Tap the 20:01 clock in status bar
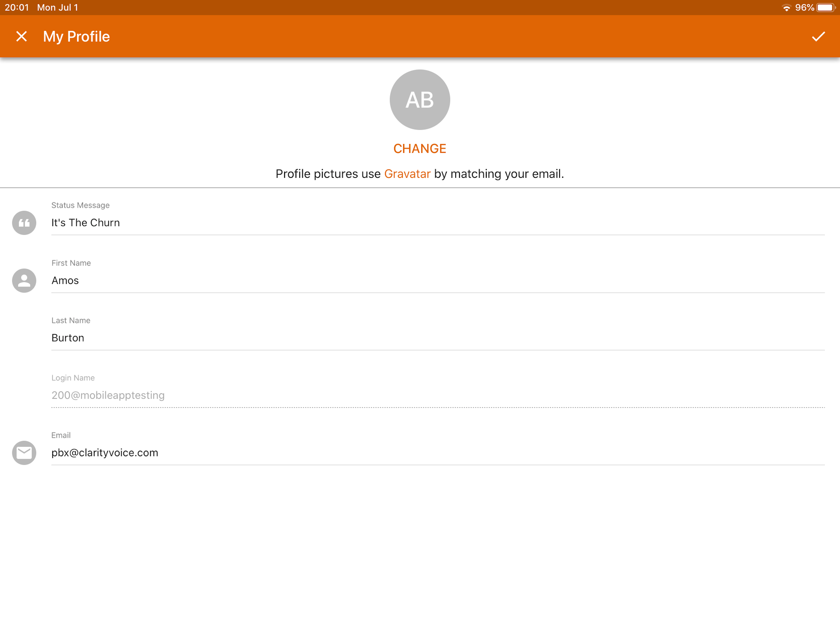The width and height of the screenshot is (840, 630). click(x=17, y=8)
